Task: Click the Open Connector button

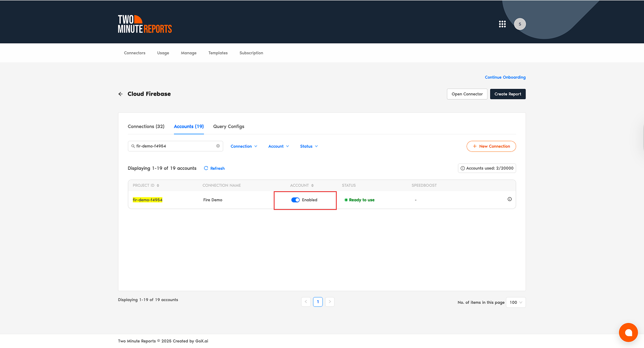Action: 467,94
